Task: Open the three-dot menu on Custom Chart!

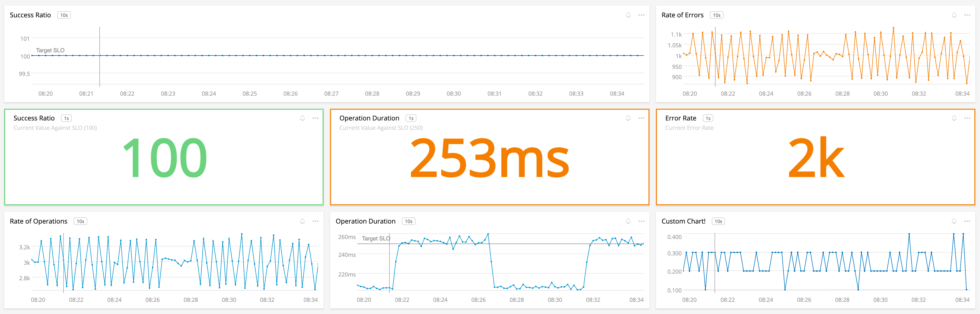Action: (967, 221)
